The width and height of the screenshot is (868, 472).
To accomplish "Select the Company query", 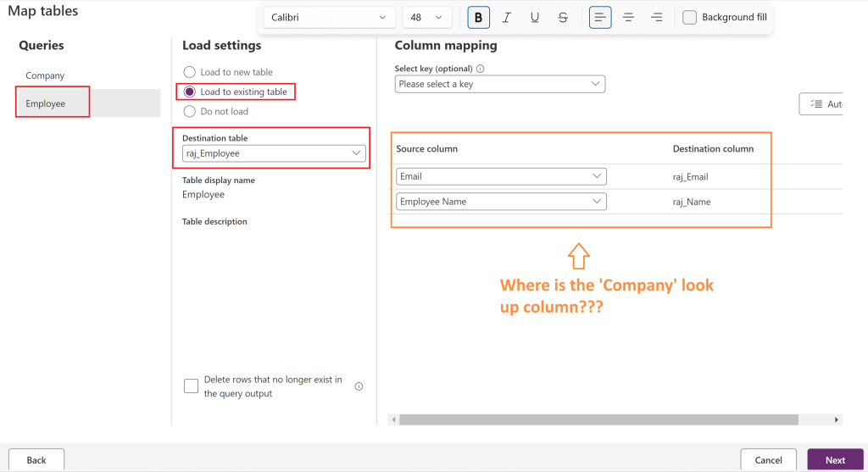I will coord(45,75).
